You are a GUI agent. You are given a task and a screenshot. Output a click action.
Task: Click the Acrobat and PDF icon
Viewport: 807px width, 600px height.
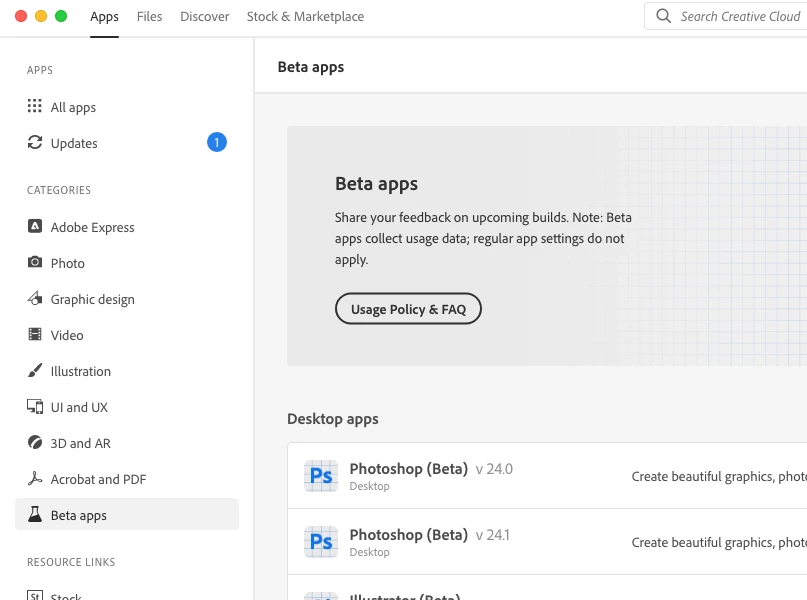34,478
